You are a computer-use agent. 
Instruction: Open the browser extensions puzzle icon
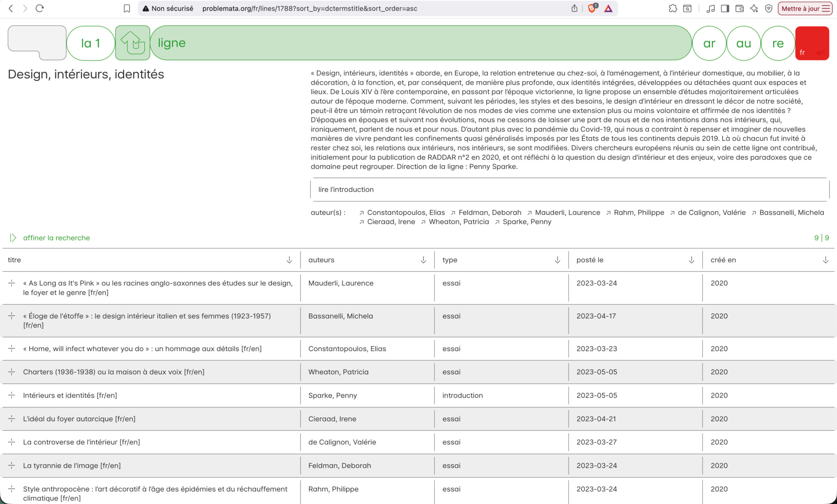click(x=673, y=8)
